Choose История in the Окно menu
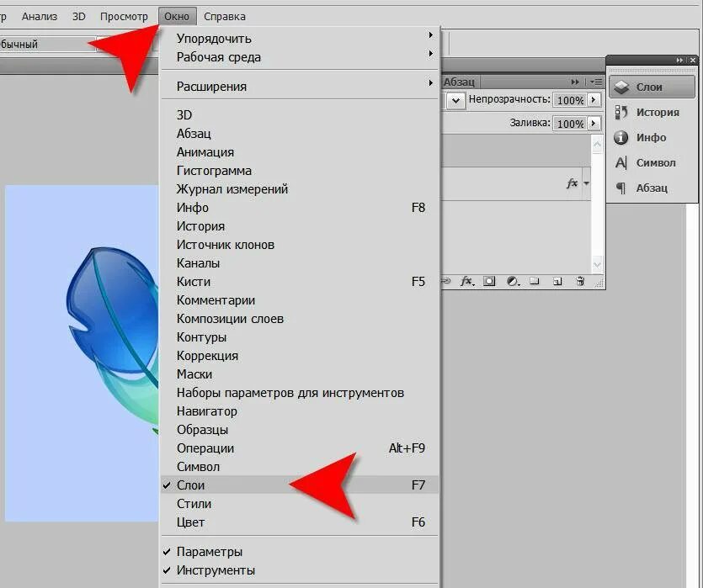Viewport: 703px width, 588px height. [300, 226]
